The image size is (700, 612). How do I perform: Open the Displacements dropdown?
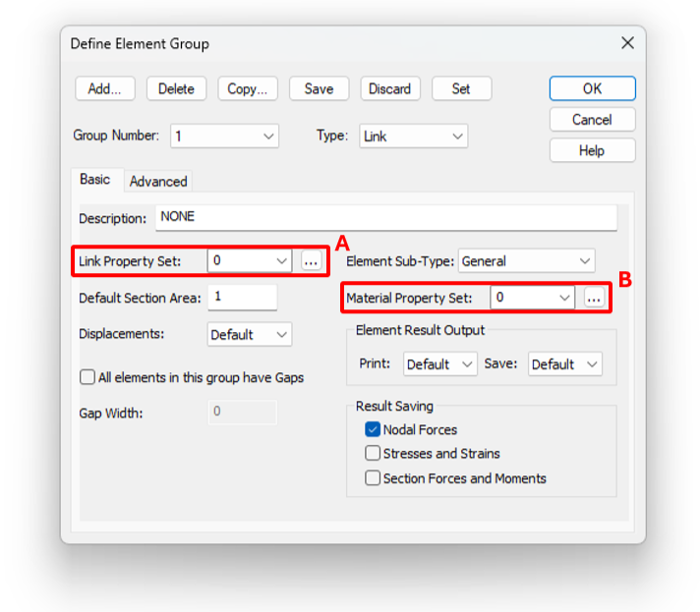coord(250,334)
